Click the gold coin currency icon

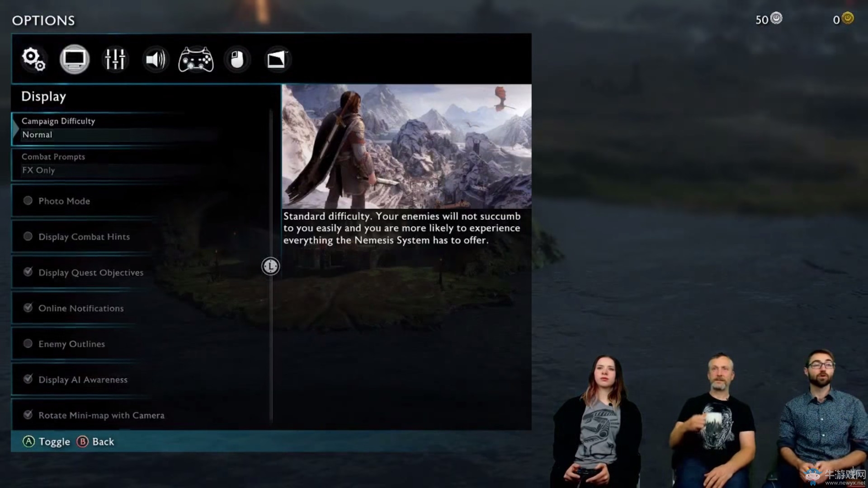click(x=848, y=18)
